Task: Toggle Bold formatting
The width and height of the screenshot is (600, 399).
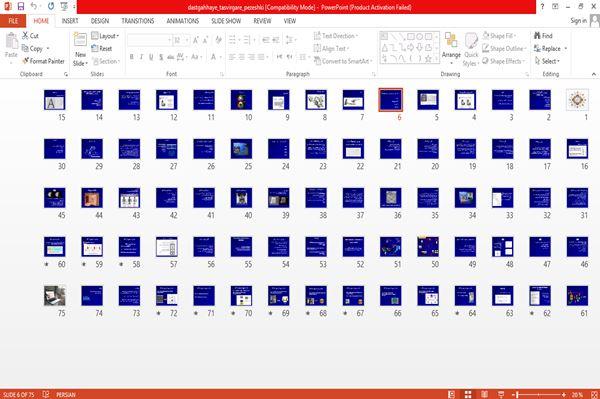Action: [132, 57]
